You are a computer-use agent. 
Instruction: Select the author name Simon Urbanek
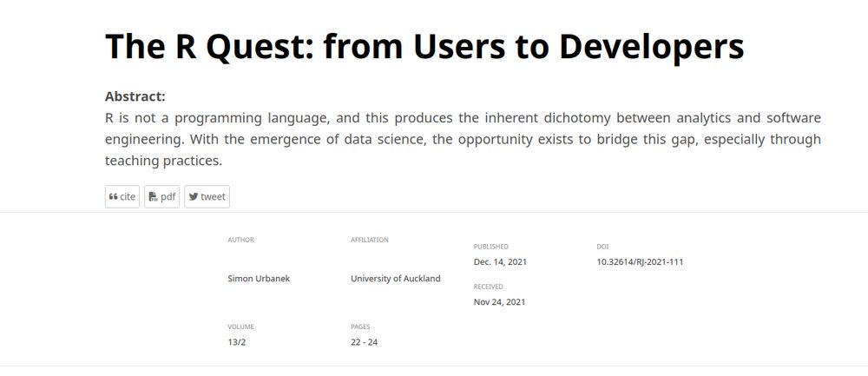coord(259,279)
